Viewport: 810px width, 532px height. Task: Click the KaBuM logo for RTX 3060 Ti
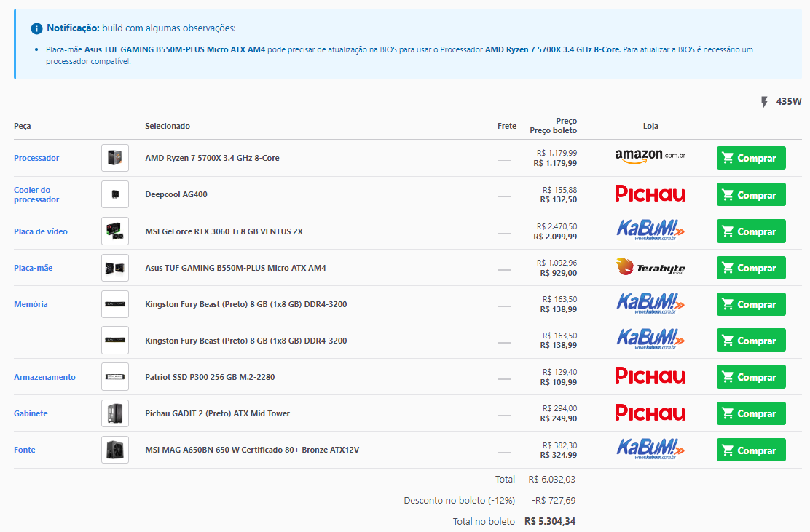coord(650,230)
